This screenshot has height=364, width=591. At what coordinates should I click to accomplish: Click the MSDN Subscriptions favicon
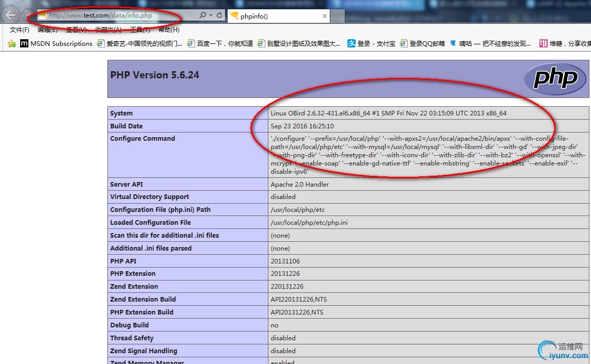click(24, 44)
